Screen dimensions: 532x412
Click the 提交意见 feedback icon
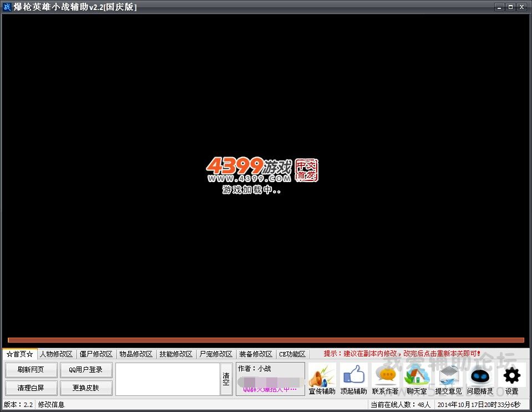[x=448, y=378]
